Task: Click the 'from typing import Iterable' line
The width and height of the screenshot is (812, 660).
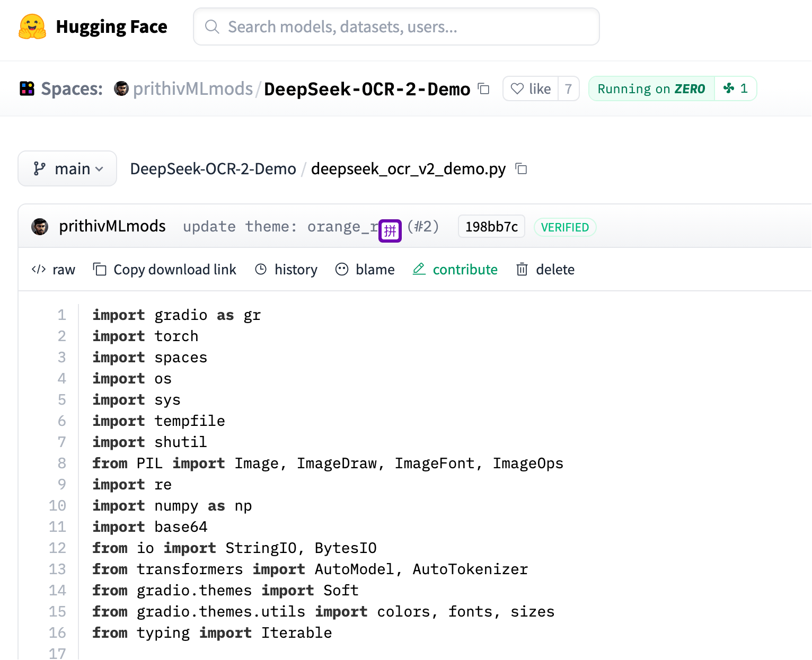Action: (212, 633)
